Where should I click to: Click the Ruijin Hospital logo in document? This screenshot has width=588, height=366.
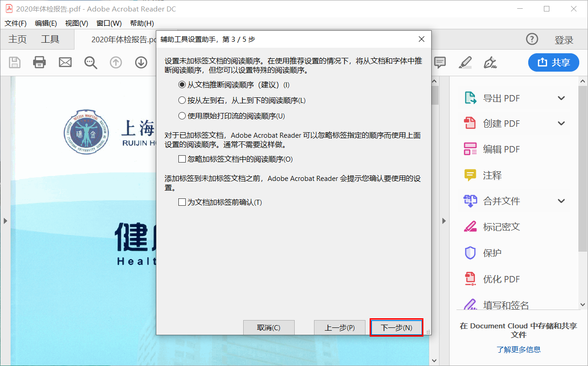coord(86,131)
